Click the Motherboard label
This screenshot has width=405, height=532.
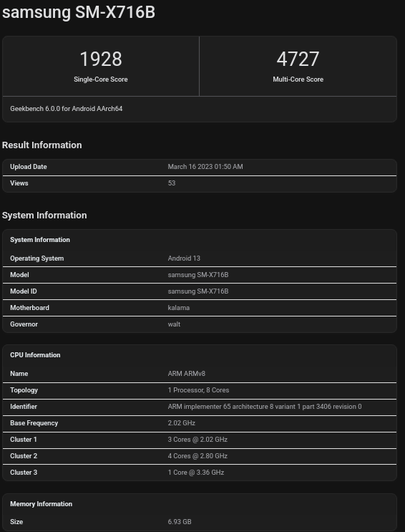pyautogui.click(x=29, y=308)
